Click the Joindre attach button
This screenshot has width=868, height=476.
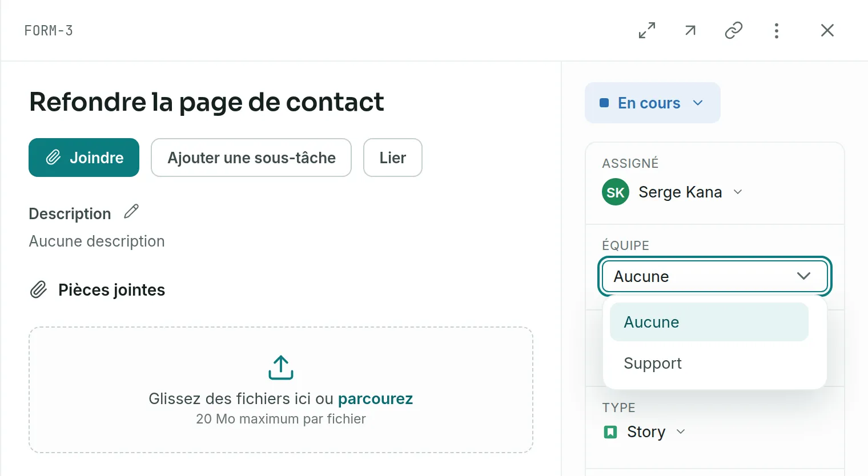[x=84, y=158]
